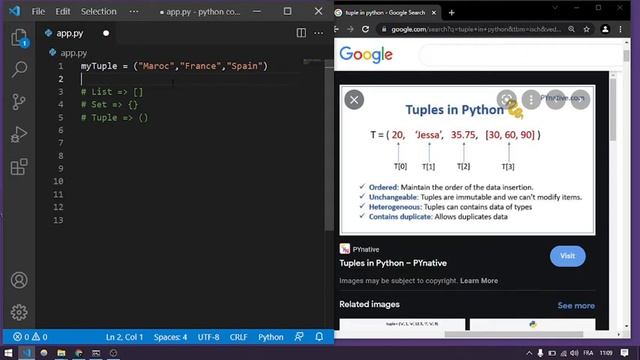Screen dimensions: 640x360
Task: Click the VS Code logo icon
Action: 14,11
